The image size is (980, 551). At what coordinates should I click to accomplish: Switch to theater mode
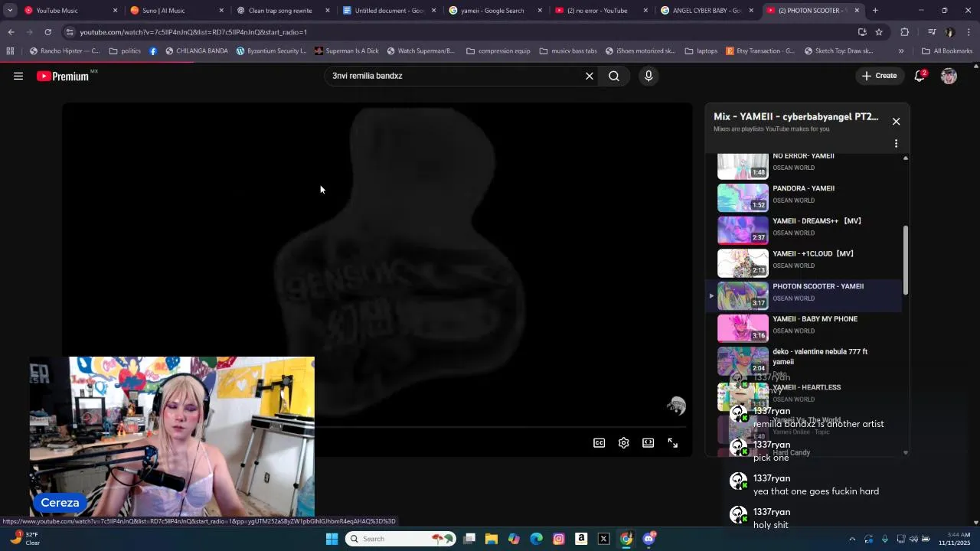click(x=648, y=443)
